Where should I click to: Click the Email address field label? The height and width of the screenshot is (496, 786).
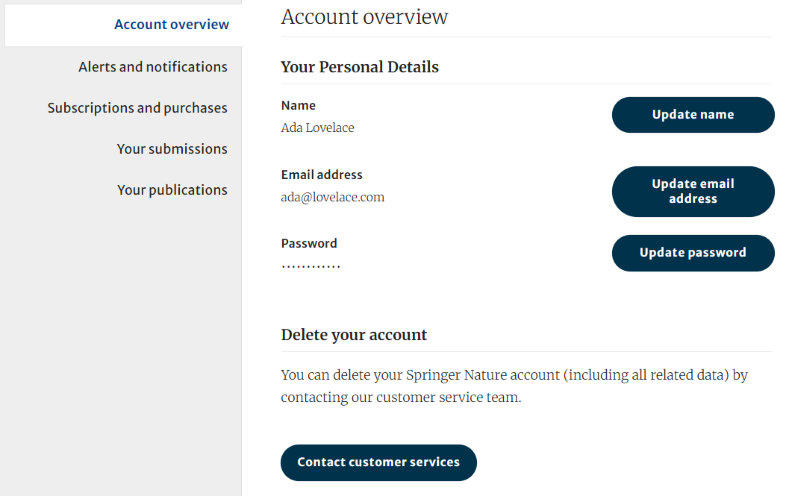pyautogui.click(x=321, y=175)
